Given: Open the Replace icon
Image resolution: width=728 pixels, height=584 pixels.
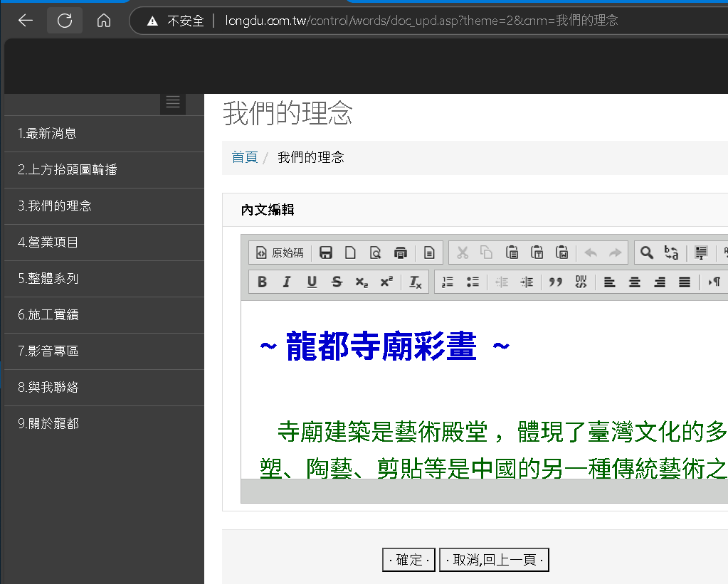Looking at the screenshot, I should [671, 253].
